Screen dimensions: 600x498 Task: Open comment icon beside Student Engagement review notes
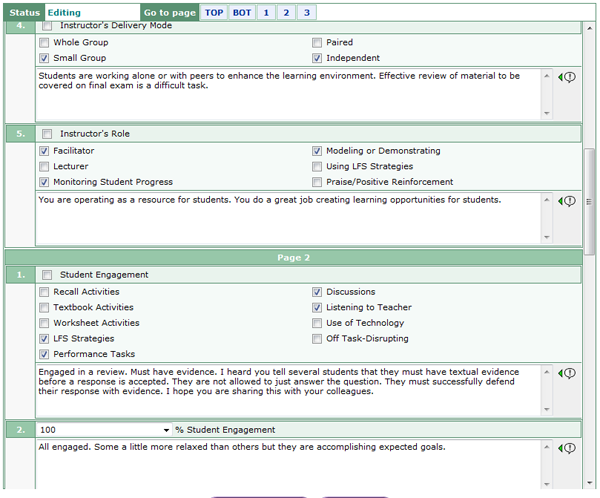point(567,373)
